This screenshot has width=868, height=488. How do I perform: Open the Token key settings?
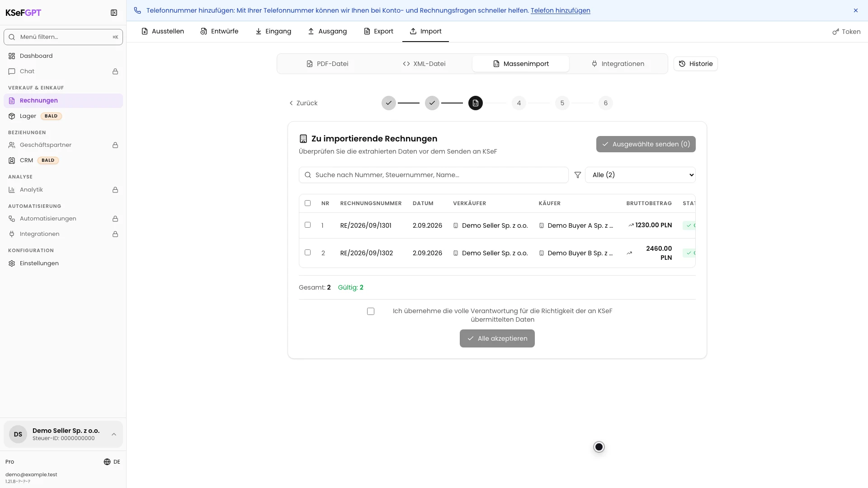(846, 32)
